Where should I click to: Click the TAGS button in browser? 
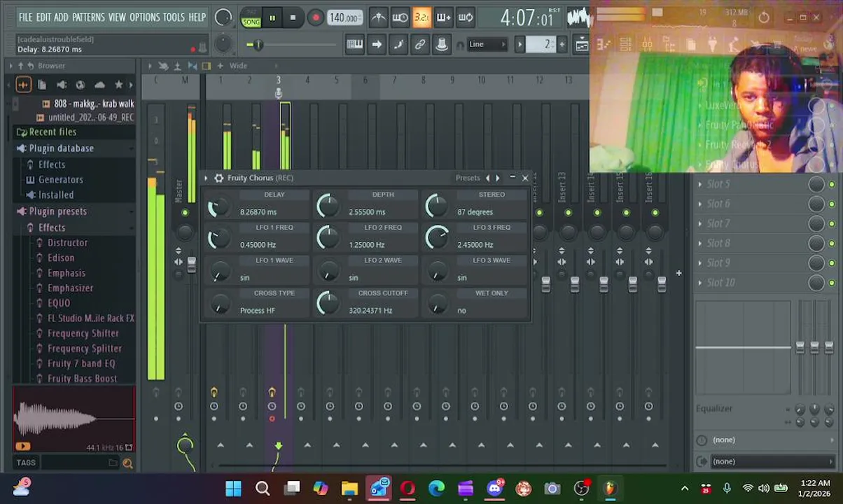point(26,463)
